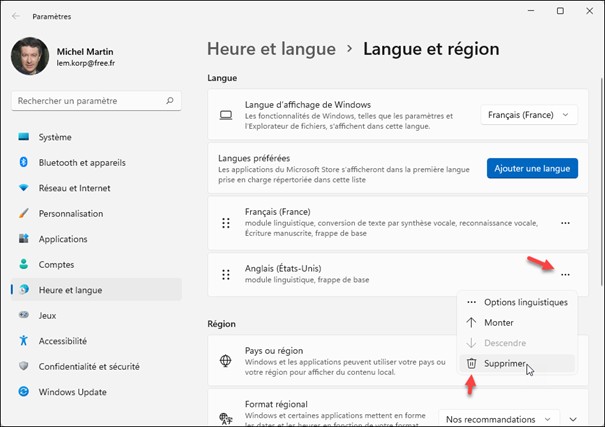Viewport: 605px width, 427px height.
Task: Click the Pays ou région setting title
Action: (274, 351)
